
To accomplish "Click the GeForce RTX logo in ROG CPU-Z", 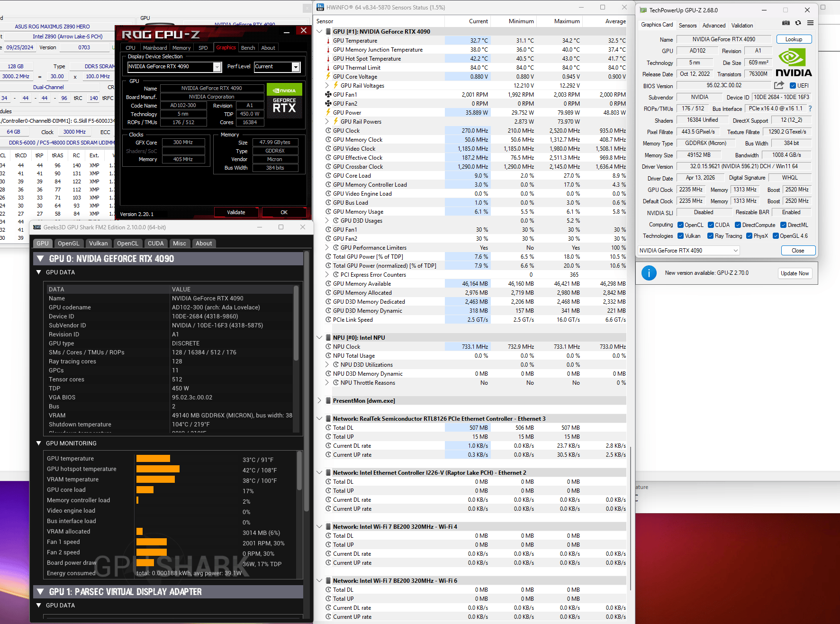I will point(284,100).
